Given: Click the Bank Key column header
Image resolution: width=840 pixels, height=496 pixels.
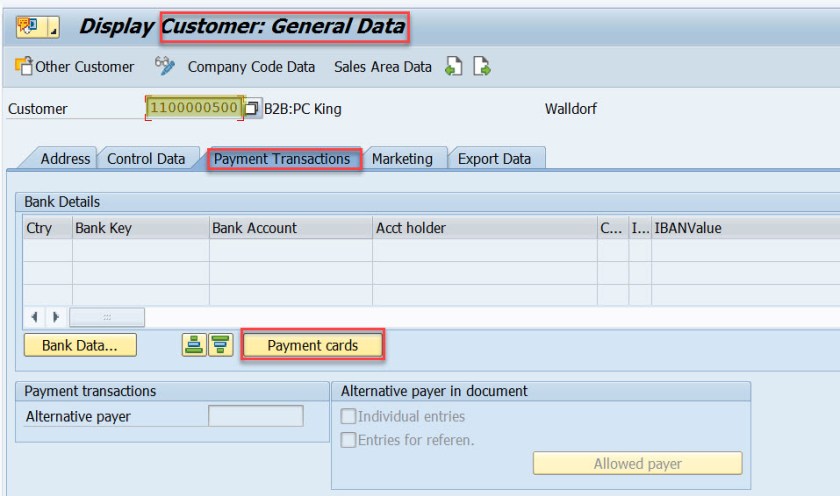Looking at the screenshot, I should tap(140, 228).
